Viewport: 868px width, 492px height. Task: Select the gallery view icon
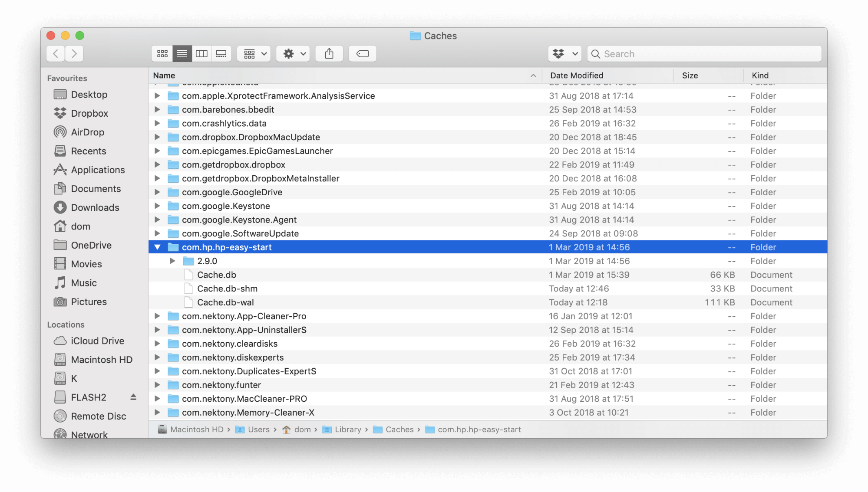[221, 54]
